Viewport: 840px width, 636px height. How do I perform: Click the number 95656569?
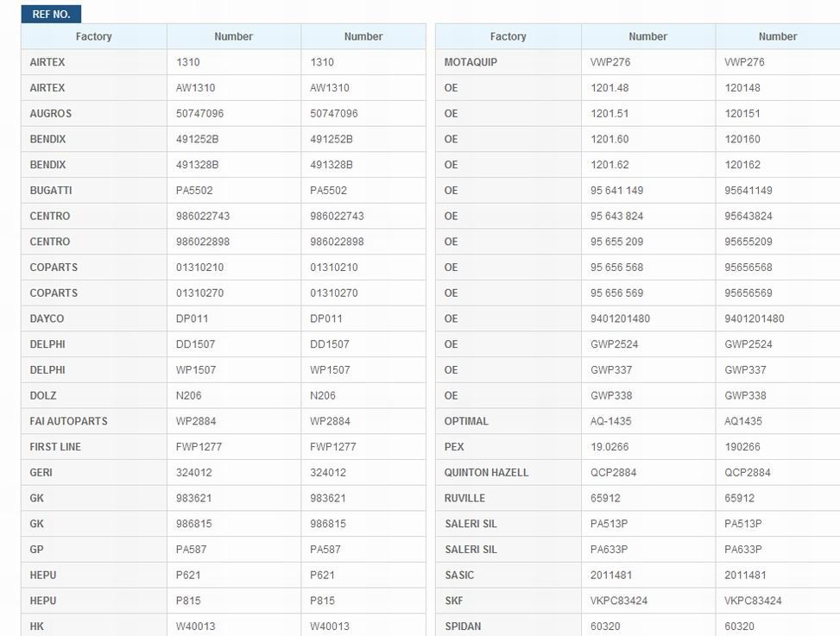coord(748,293)
